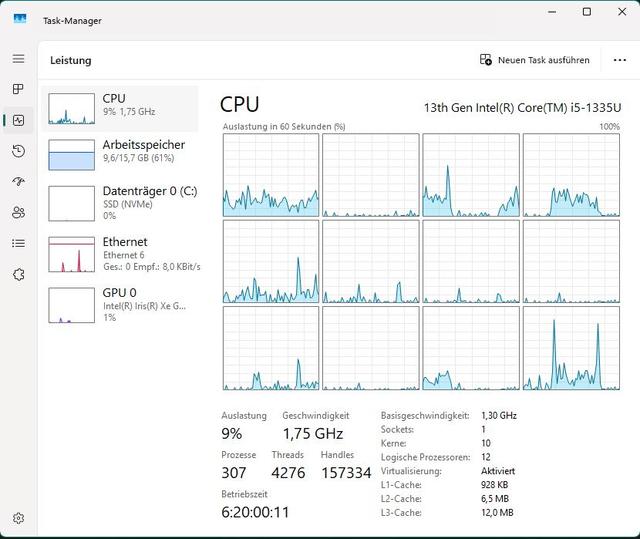640x539 pixels.
Task: Select Datenträger 0 (C:) entry
Action: [120, 204]
